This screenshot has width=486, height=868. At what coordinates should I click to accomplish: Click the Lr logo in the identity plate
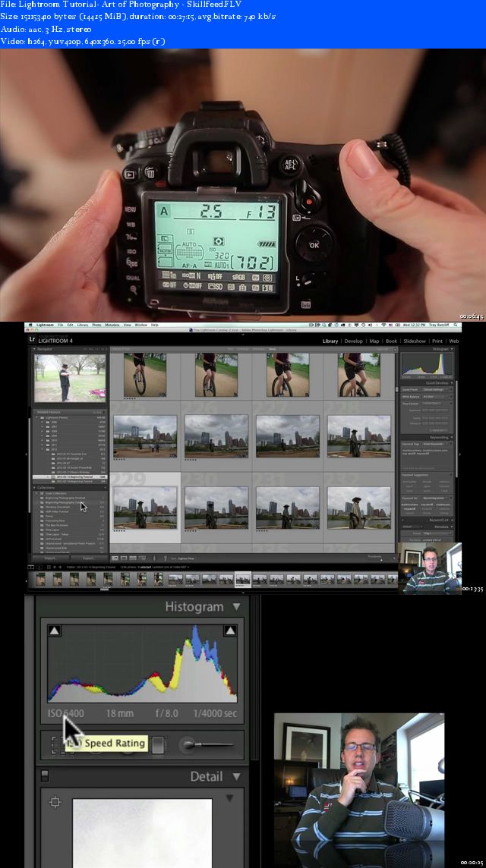[32, 340]
